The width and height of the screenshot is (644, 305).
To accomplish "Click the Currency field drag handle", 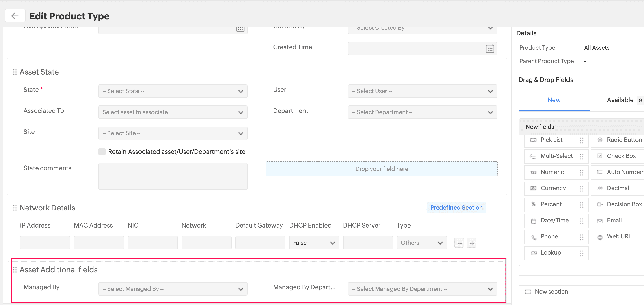I will tap(581, 189).
